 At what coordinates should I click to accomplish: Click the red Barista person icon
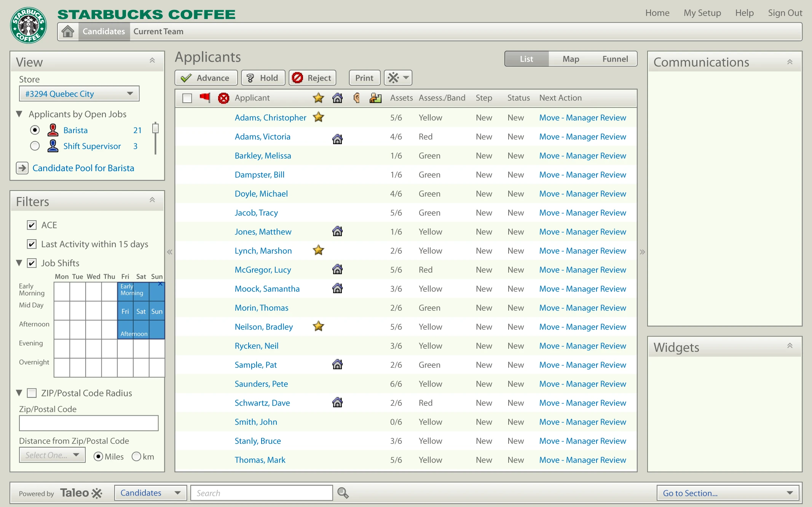53,130
